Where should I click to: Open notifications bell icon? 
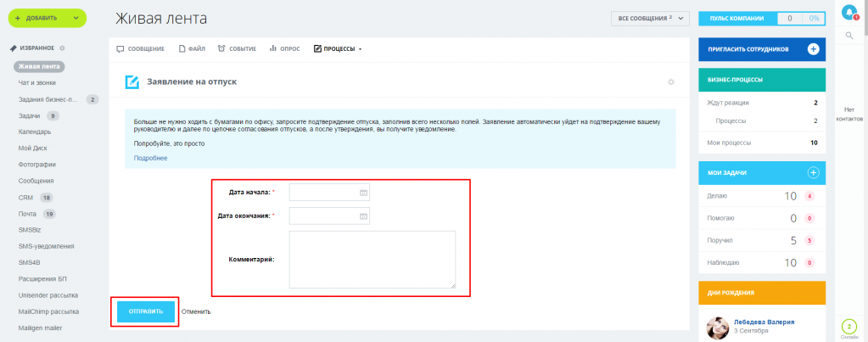tap(848, 13)
